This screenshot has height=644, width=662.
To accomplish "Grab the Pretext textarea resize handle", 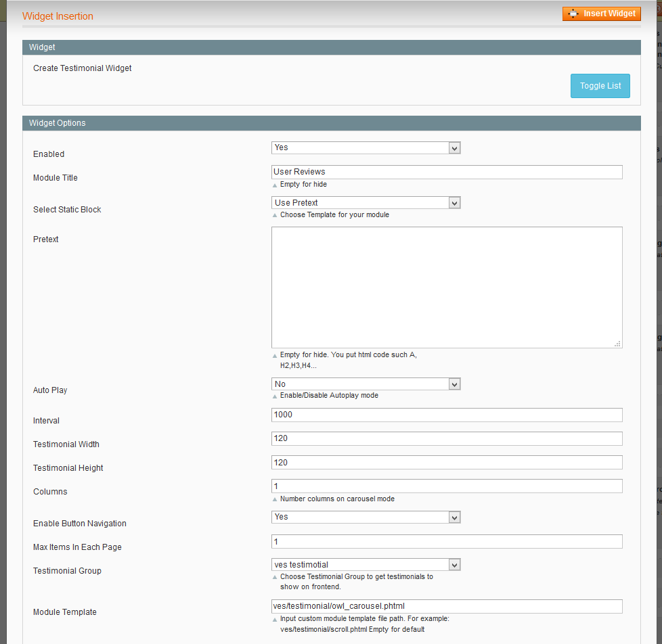I will click(x=617, y=344).
